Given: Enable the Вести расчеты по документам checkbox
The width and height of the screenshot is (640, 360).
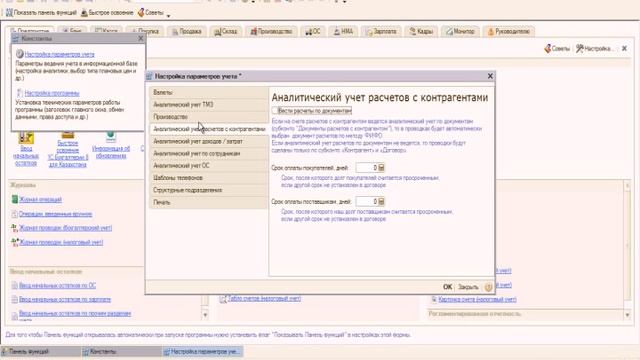Looking at the screenshot, I should [x=275, y=110].
